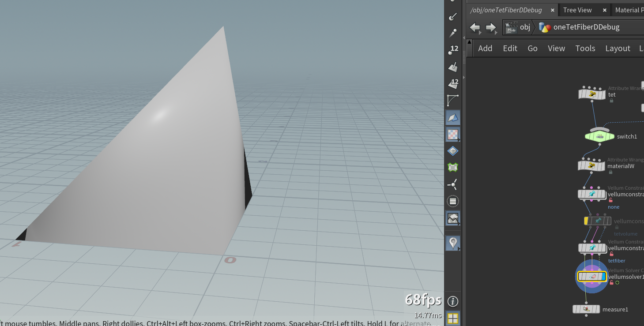Open the View menu
Viewport: 644px width, 326px height.
click(556, 49)
